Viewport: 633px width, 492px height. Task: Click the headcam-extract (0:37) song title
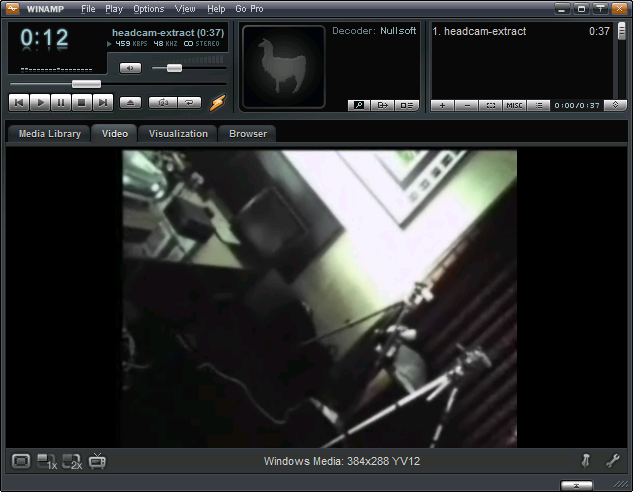point(168,33)
